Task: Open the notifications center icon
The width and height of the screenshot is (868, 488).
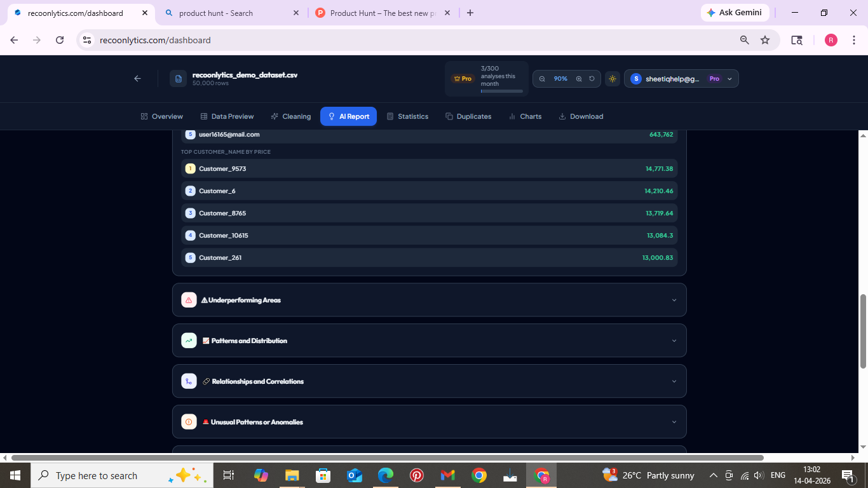Action: [x=847, y=475]
